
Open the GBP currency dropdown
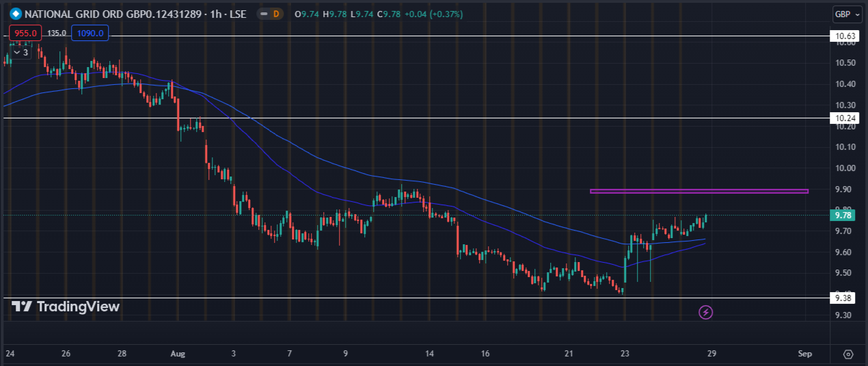847,14
